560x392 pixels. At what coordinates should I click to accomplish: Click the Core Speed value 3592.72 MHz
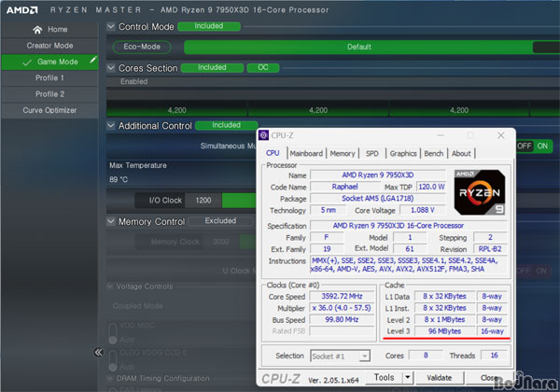(342, 296)
